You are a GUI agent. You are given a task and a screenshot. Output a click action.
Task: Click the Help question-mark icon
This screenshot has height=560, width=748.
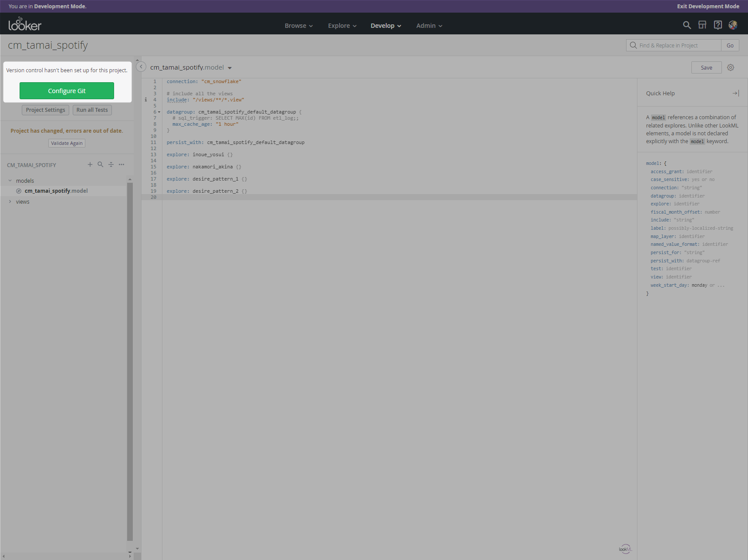(718, 25)
